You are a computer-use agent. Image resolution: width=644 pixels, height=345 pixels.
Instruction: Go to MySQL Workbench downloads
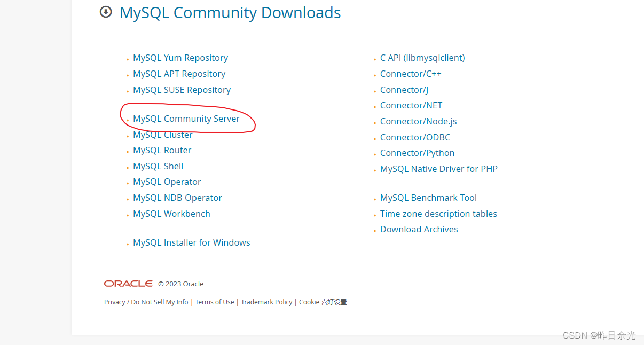click(x=171, y=214)
